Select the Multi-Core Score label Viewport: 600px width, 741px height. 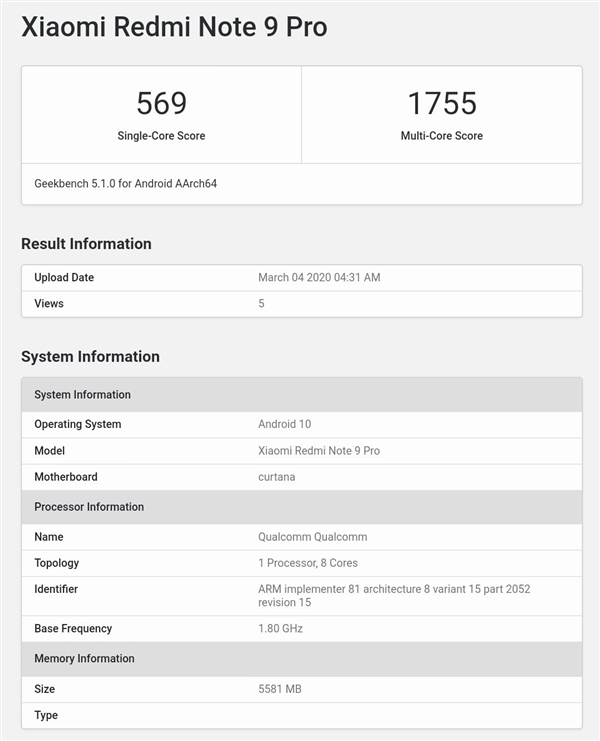pos(441,136)
